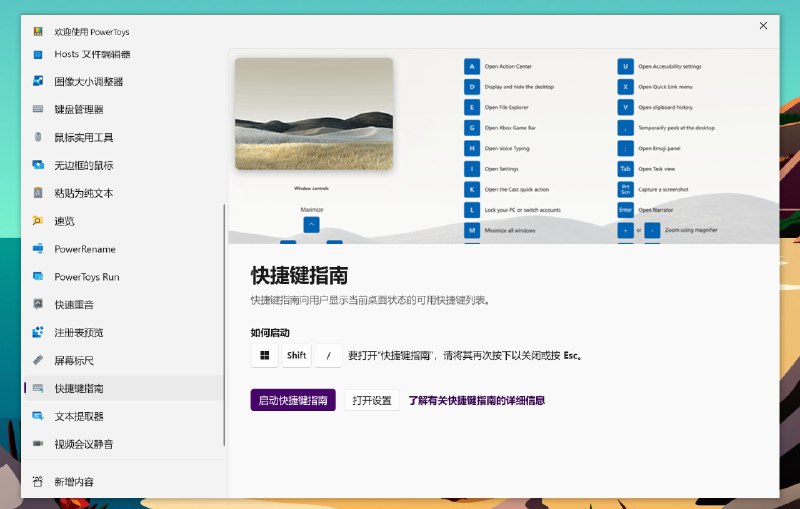The image size is (800, 509).
Task: Click the Open File Explorer text
Action: 507,107
